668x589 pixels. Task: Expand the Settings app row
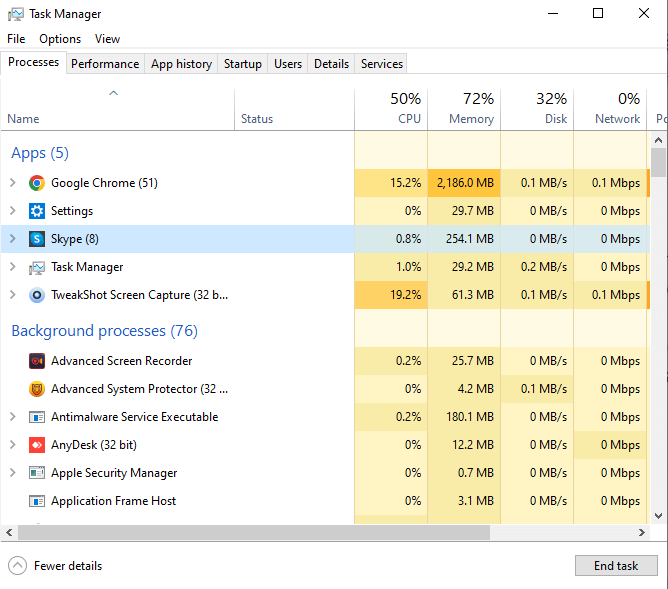(13, 210)
